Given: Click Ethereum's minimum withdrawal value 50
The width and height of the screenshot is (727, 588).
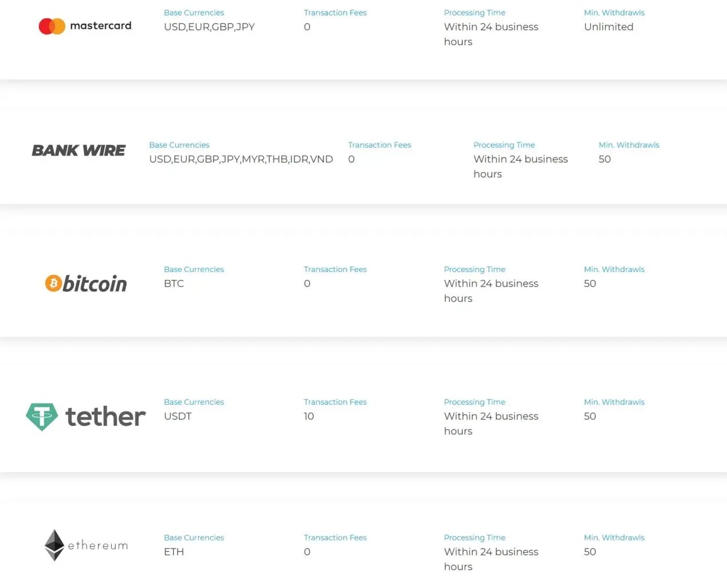Looking at the screenshot, I should click(x=590, y=552).
